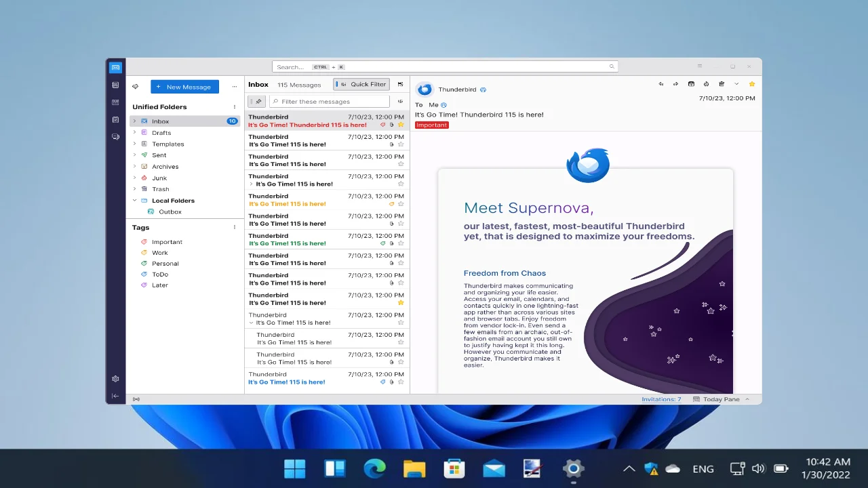Click the red tag icon on first message

pos(383,125)
